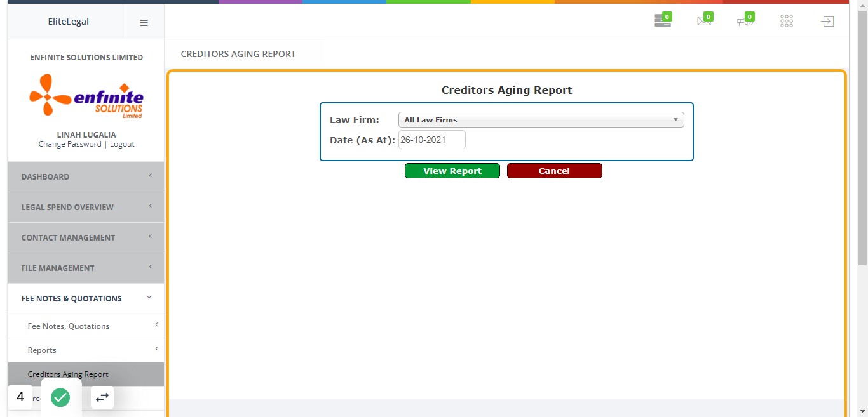The height and width of the screenshot is (417, 868).
Task: Click the Change Password link
Action: coord(70,144)
